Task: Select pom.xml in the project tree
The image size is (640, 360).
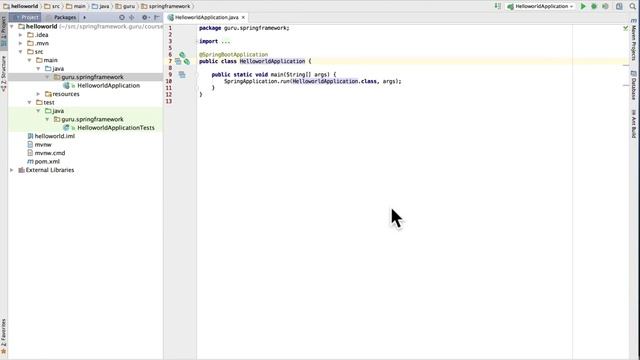Action: pyautogui.click(x=47, y=162)
